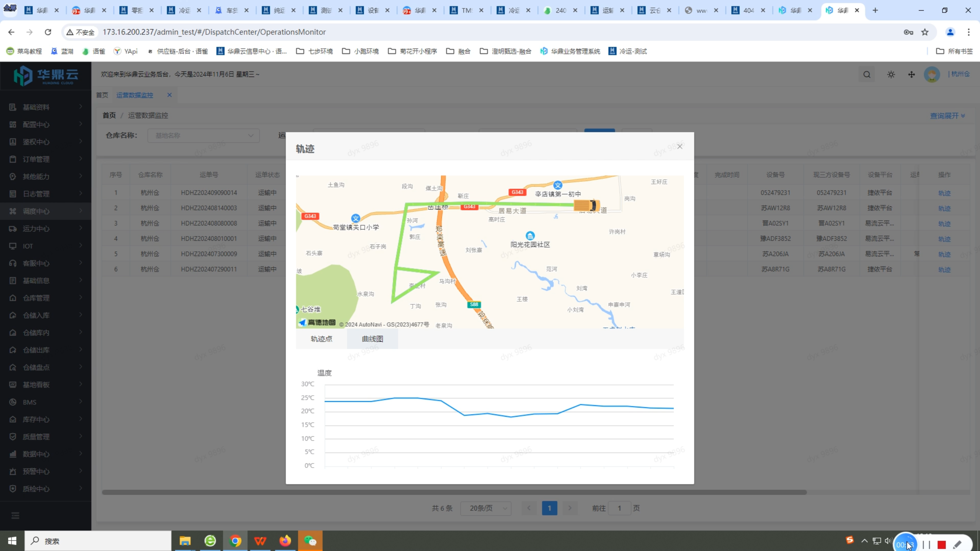Click the 基地看板 sidebar icon
The height and width of the screenshot is (551, 980).
pos(13,385)
